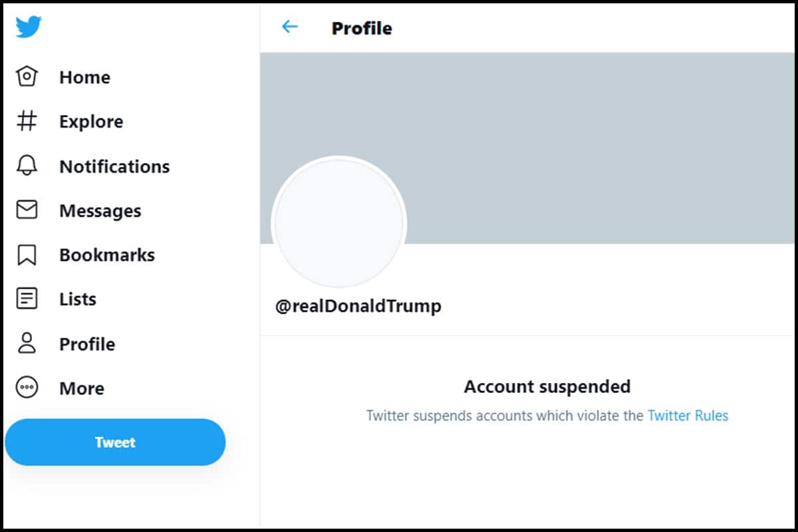Click the @realDonaldTrump handle text
798x532 pixels.
[358, 307]
